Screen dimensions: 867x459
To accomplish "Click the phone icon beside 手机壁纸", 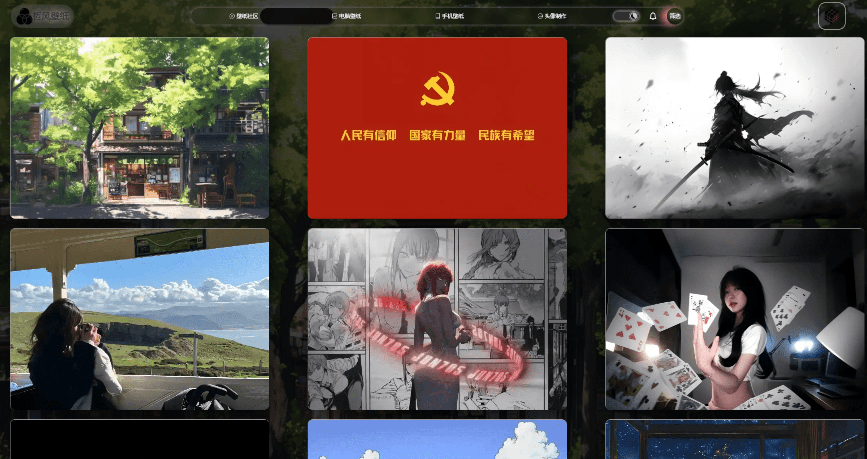I will pos(437,16).
